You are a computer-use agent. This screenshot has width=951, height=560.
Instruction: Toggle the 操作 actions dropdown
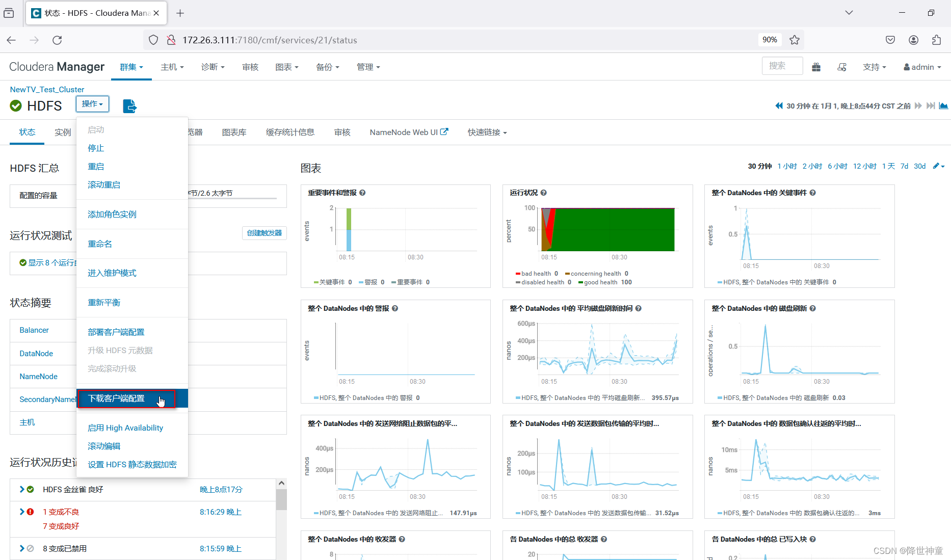(x=92, y=104)
